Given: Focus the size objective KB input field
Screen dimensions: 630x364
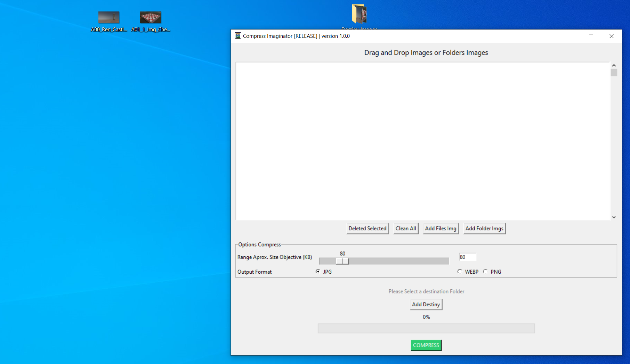Looking at the screenshot, I should [x=467, y=257].
